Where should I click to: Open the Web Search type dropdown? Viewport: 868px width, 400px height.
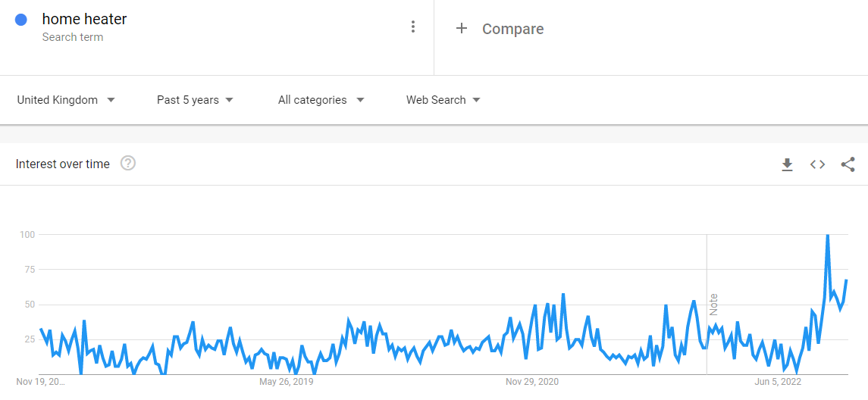point(443,100)
